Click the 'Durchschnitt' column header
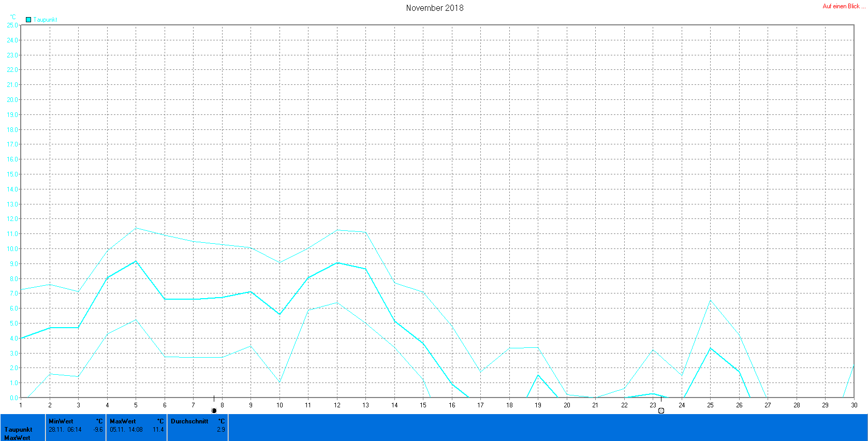The height and width of the screenshot is (441, 868). pyautogui.click(x=189, y=421)
